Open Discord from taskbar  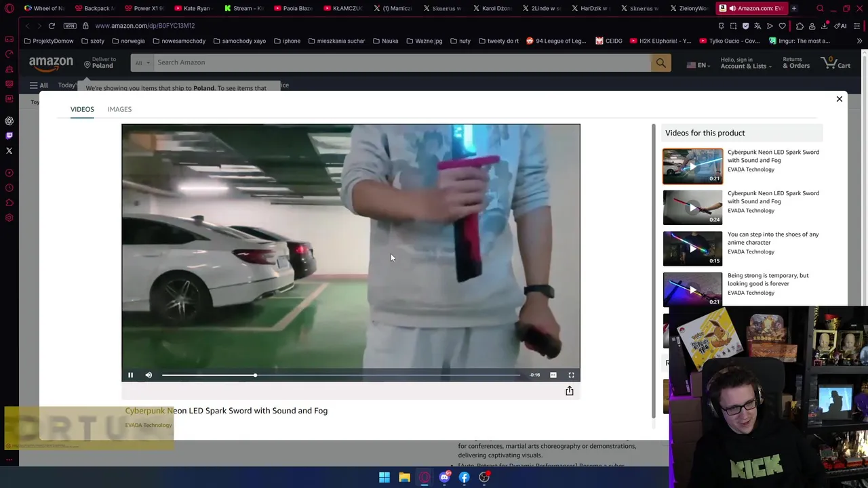(x=444, y=477)
